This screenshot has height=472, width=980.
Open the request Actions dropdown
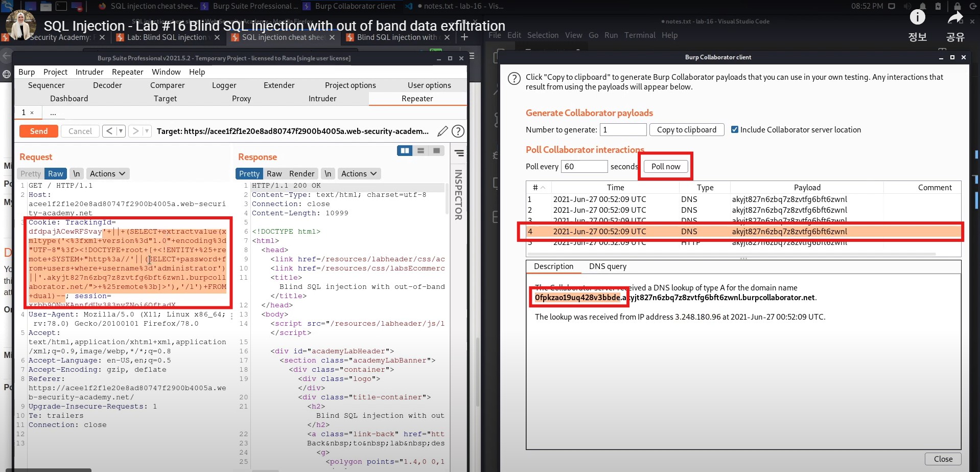[107, 174]
